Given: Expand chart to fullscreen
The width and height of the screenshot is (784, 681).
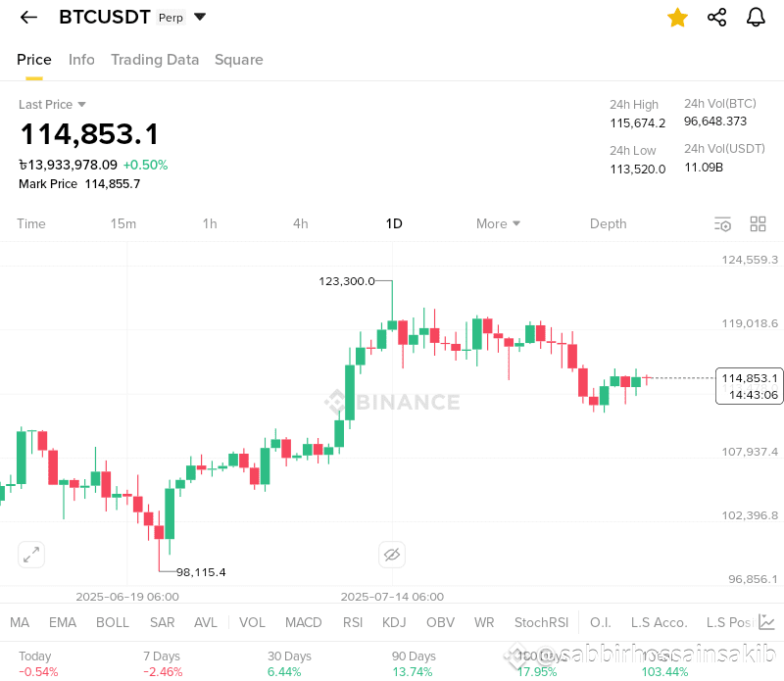Looking at the screenshot, I should (31, 555).
